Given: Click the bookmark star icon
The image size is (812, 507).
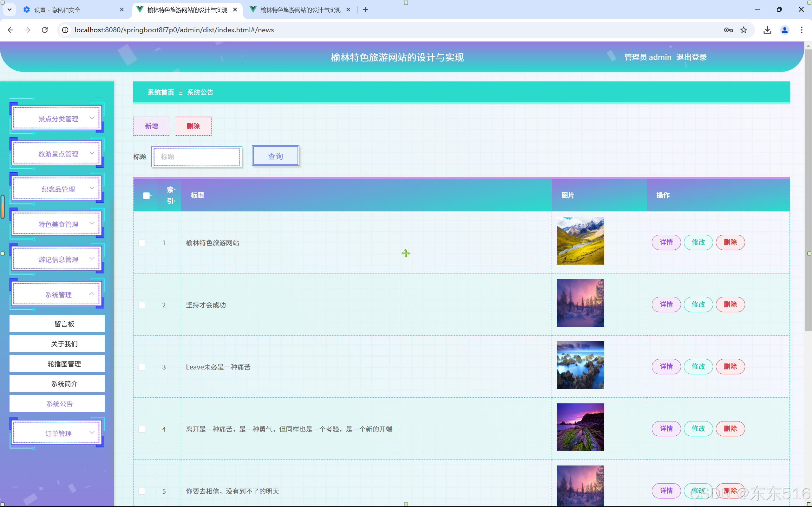Looking at the screenshot, I should [743, 30].
